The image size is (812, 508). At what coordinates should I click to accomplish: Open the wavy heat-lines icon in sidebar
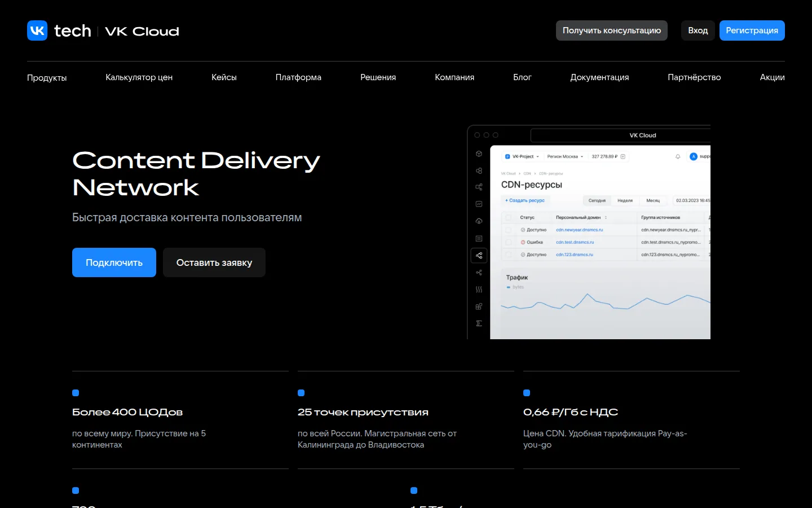[x=479, y=290]
